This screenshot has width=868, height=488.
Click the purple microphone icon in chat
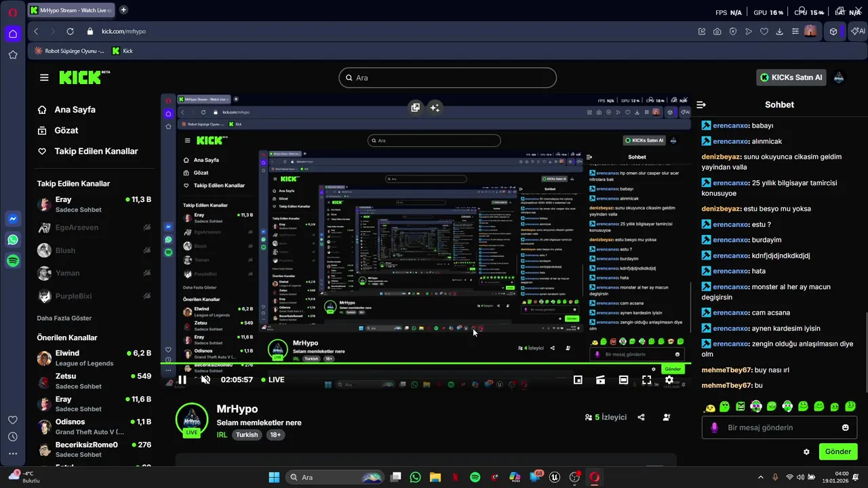(714, 428)
